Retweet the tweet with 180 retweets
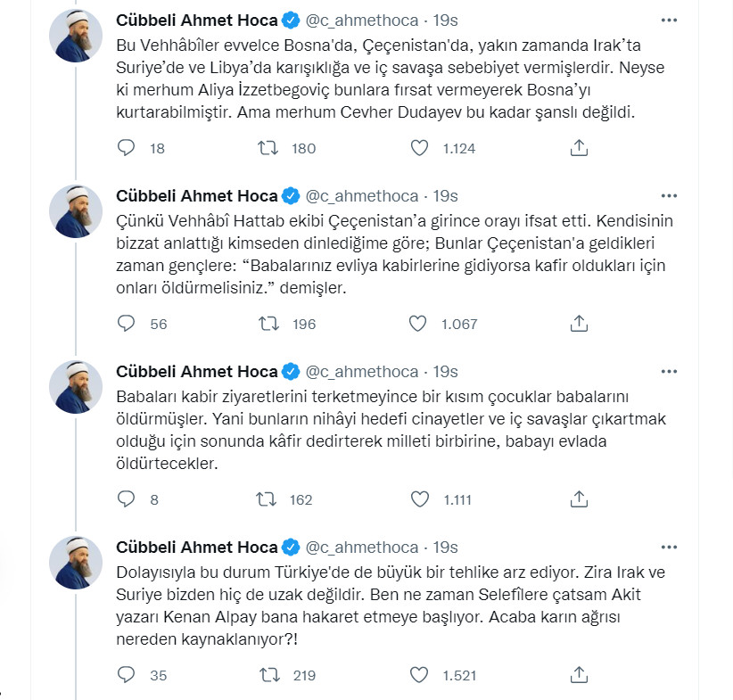 click(267, 148)
